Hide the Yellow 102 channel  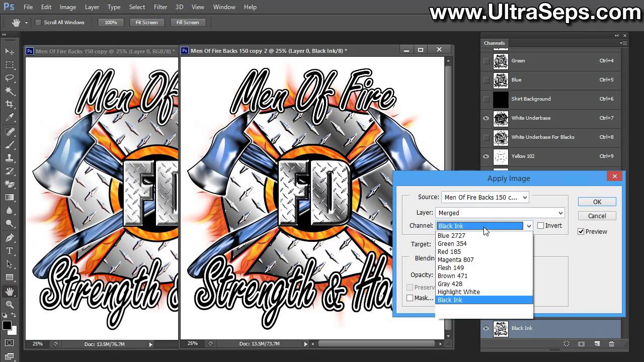(x=486, y=156)
